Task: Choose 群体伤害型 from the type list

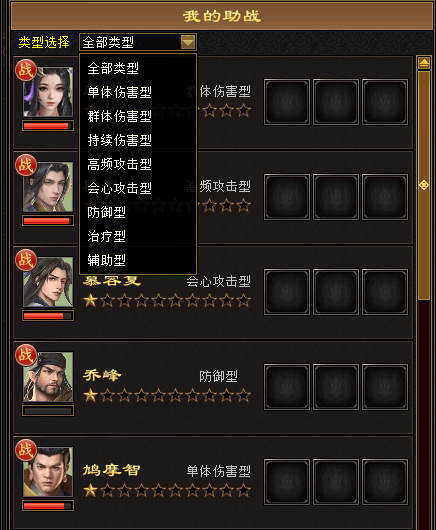Action: (x=119, y=116)
